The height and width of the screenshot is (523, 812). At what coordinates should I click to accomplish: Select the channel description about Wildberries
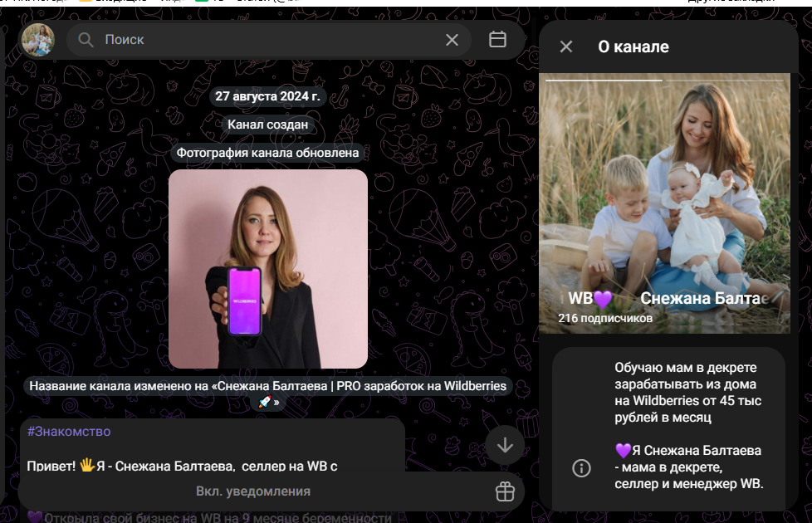(x=687, y=393)
